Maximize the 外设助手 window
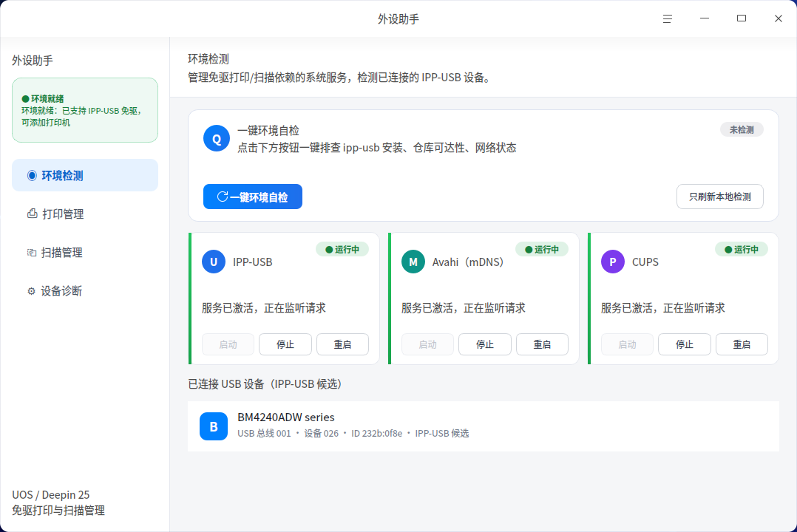The height and width of the screenshot is (532, 797). [x=742, y=18]
